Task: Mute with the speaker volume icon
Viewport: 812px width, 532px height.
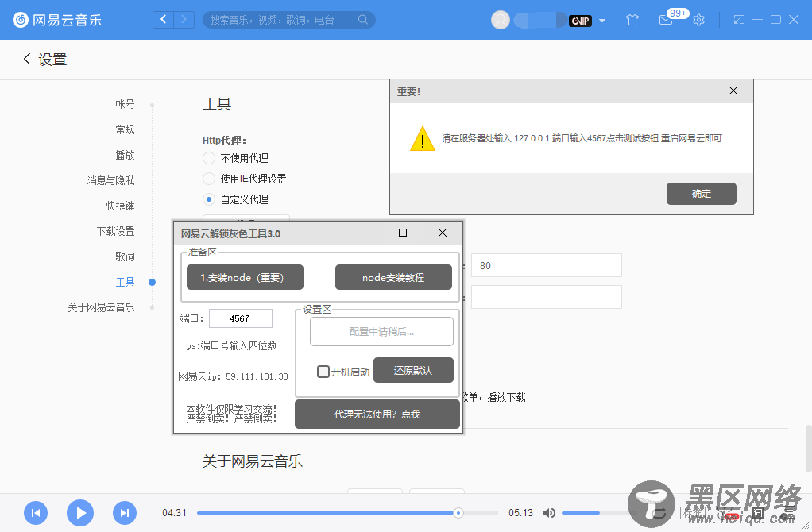Action: [549, 513]
